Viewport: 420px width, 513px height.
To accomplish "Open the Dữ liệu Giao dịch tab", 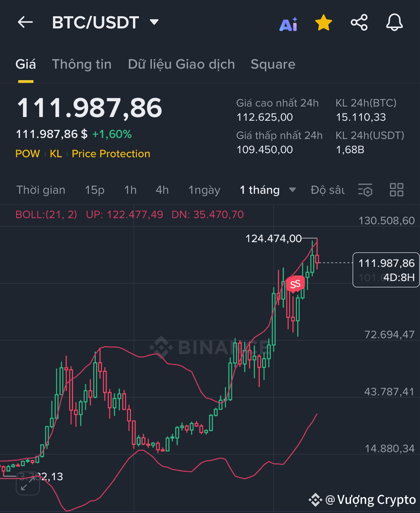I will point(182,64).
